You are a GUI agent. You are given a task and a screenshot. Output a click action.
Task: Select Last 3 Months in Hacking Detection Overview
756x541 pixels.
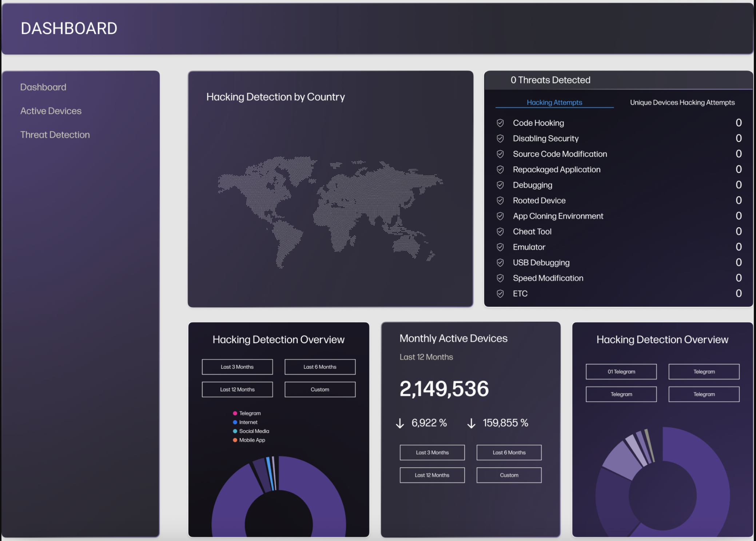(x=237, y=367)
